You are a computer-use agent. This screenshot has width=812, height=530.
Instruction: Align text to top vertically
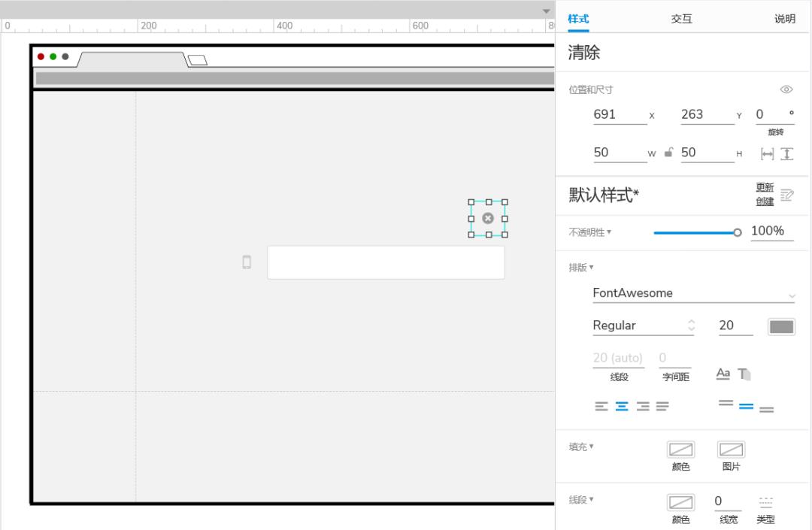click(726, 403)
